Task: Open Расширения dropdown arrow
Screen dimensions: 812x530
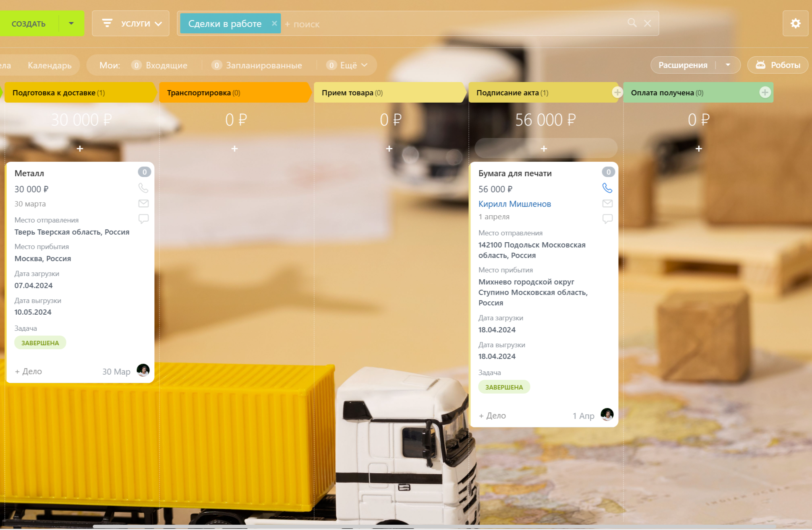Action: click(x=728, y=65)
